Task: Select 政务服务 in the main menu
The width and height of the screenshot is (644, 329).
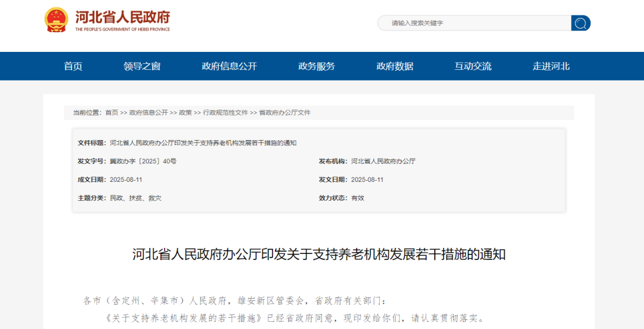Action: coord(317,66)
